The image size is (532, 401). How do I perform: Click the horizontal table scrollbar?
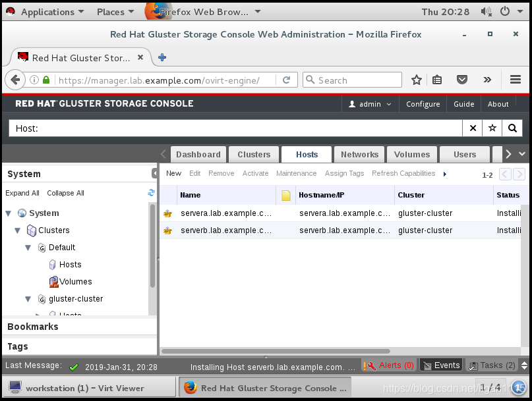click(x=276, y=351)
